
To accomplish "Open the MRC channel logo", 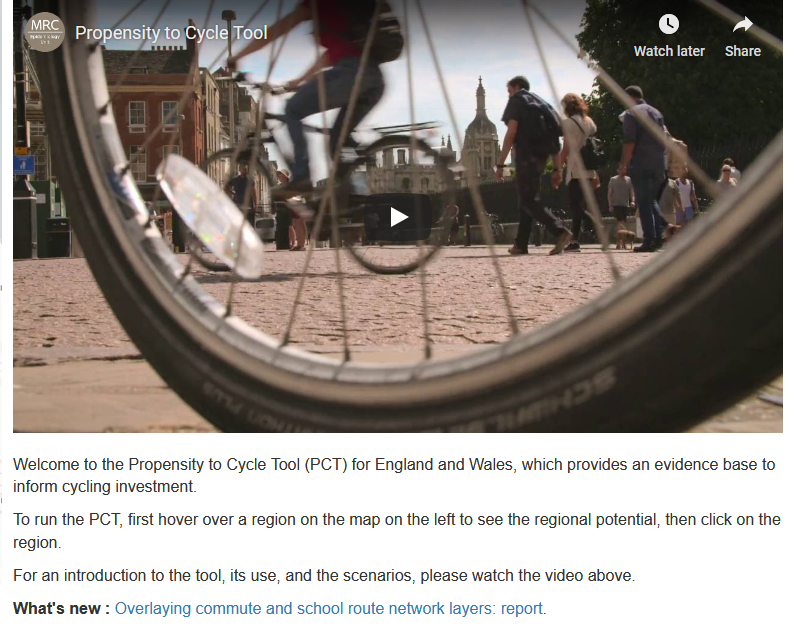I will [45, 32].
